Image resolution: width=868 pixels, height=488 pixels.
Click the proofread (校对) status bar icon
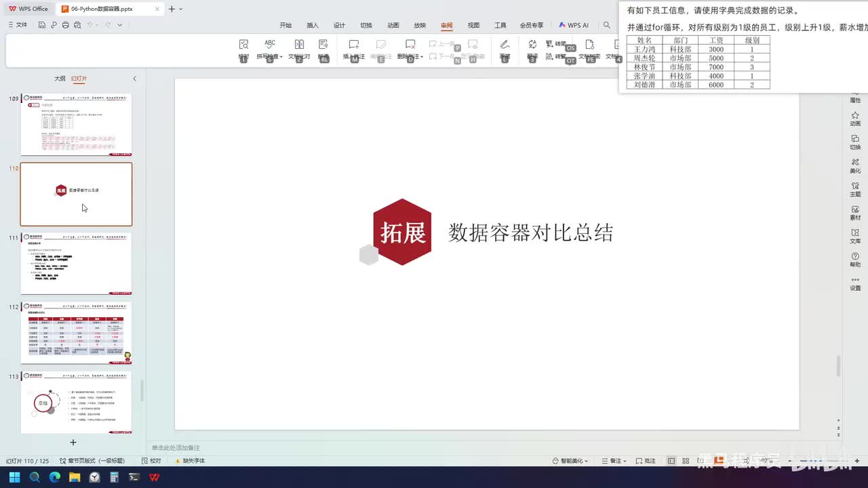(151, 461)
